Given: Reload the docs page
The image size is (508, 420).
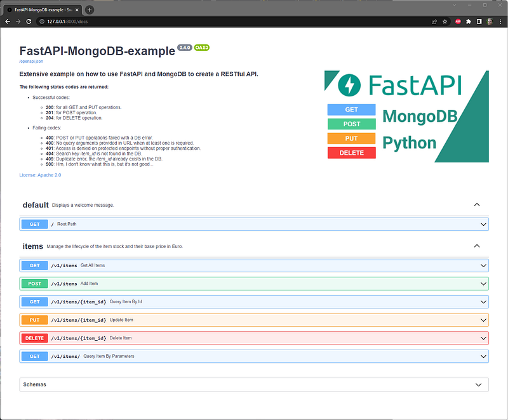Looking at the screenshot, I should [29, 22].
